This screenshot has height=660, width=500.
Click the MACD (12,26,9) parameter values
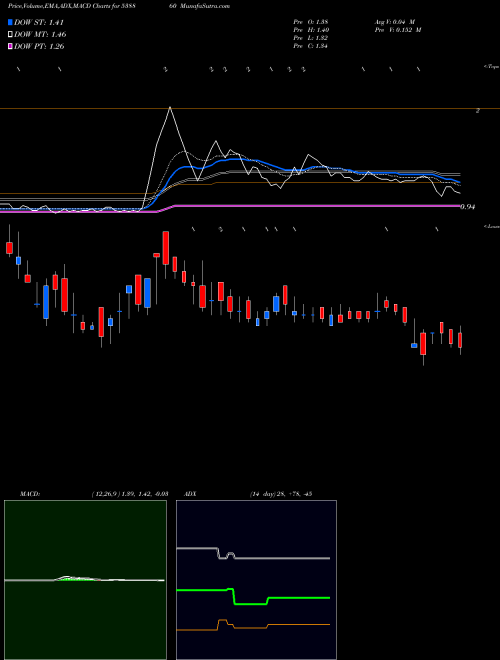130,494
